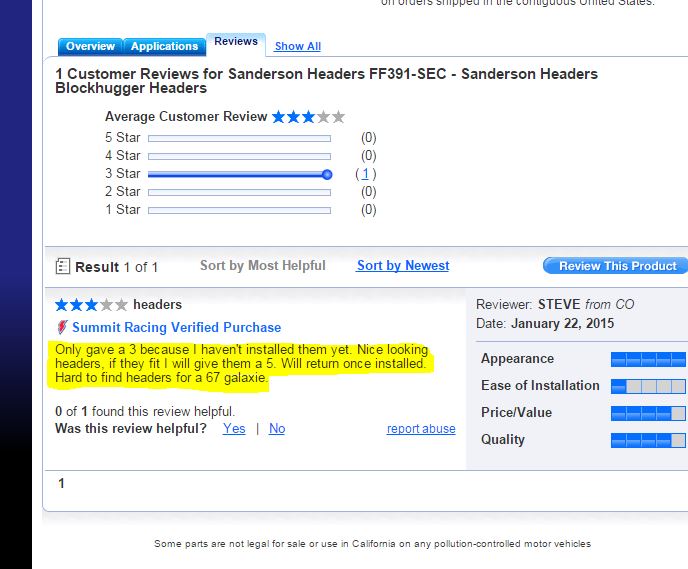Click the average customer review star rating
The image size is (688, 569).
(x=308, y=117)
